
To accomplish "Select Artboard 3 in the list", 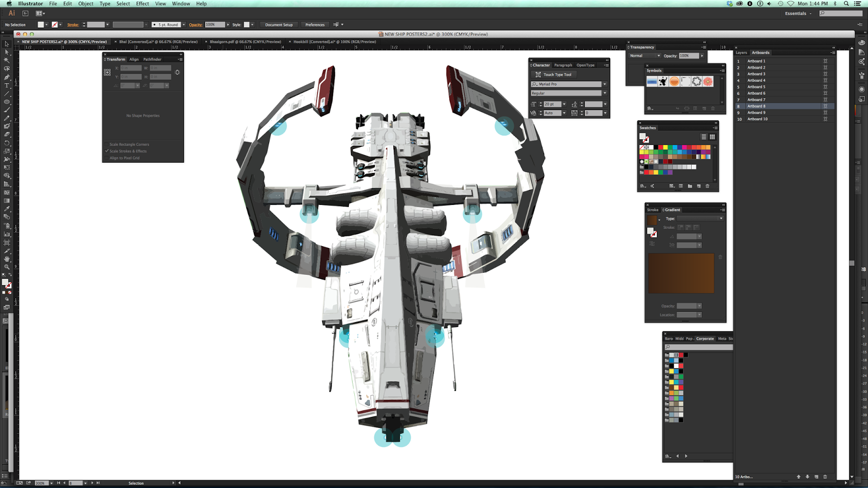I will [x=784, y=74].
